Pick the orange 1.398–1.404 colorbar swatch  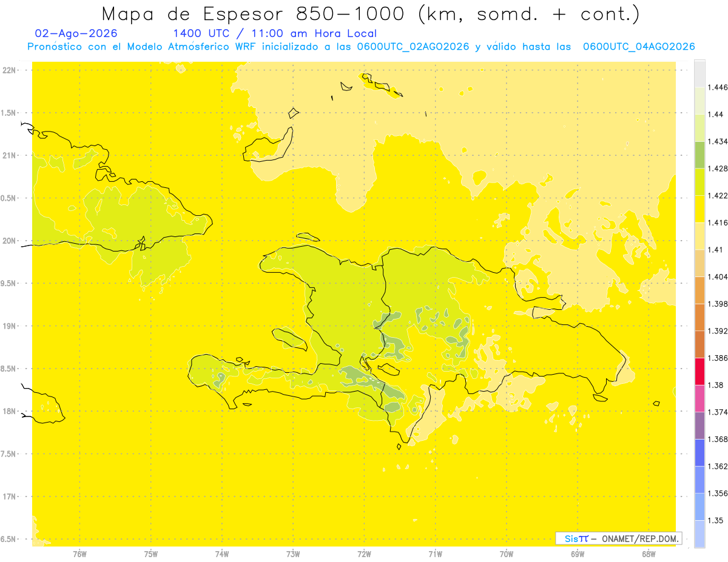pyautogui.click(x=699, y=290)
